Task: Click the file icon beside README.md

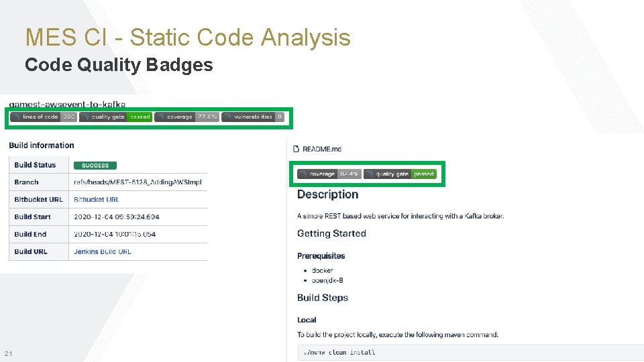Action: [297, 149]
